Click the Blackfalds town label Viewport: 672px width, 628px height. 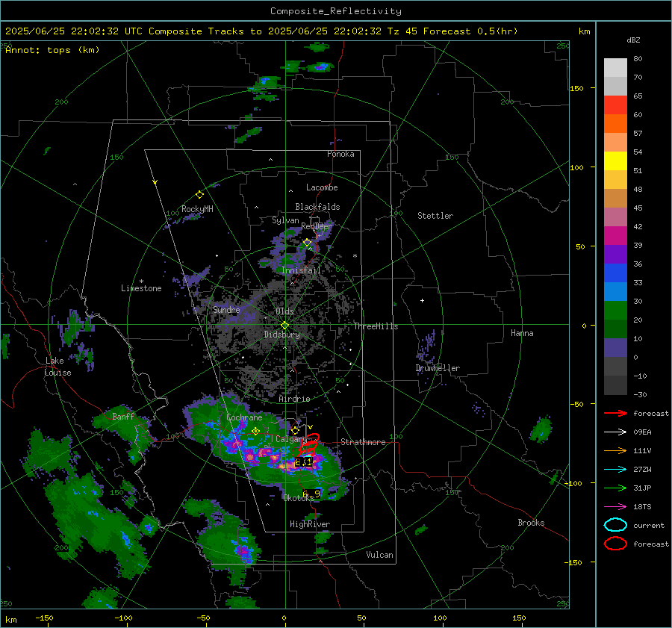pos(317,207)
